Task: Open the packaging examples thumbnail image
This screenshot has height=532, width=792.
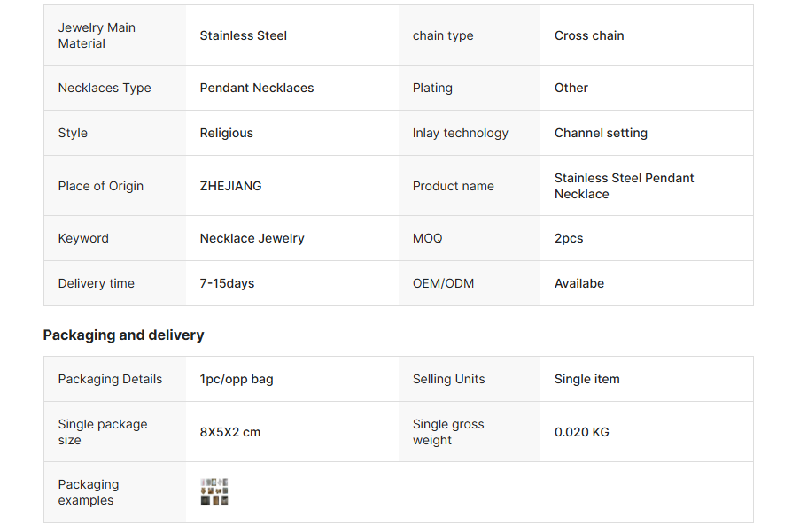Action: pyautogui.click(x=214, y=492)
